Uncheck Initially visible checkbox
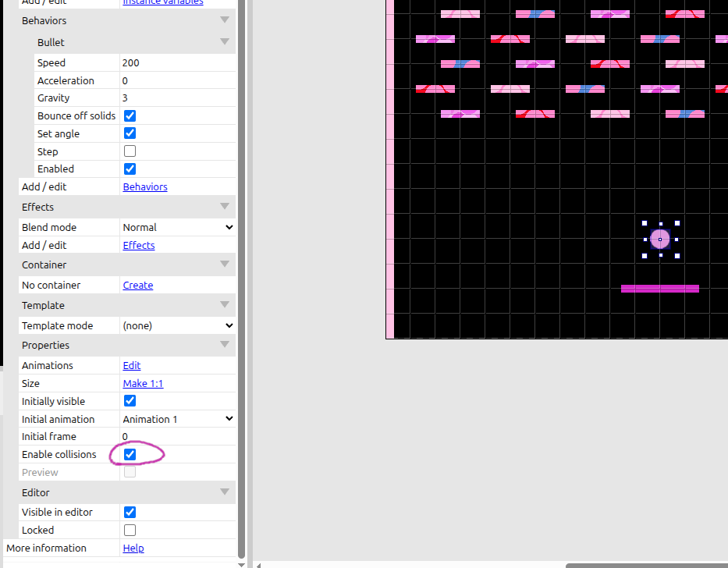 click(130, 401)
